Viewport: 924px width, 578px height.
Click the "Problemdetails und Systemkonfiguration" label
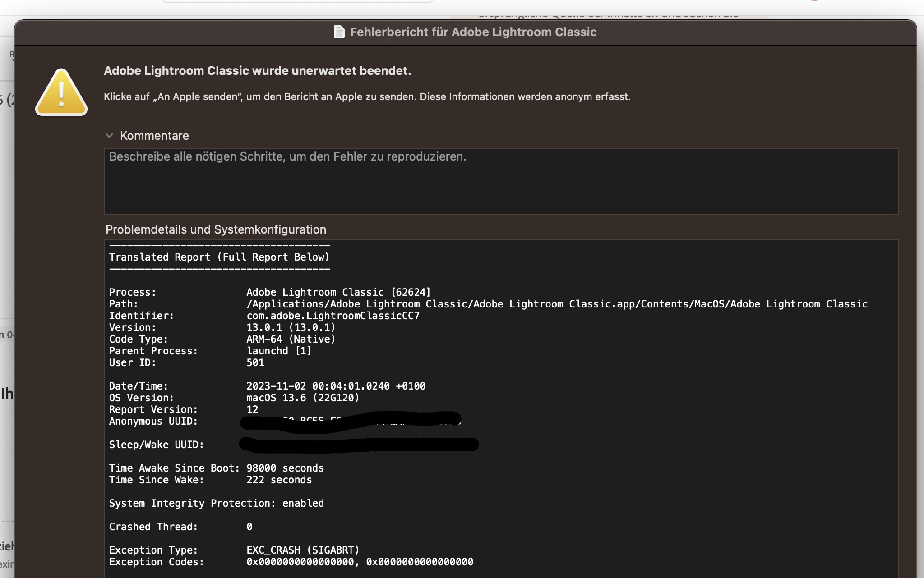216,229
